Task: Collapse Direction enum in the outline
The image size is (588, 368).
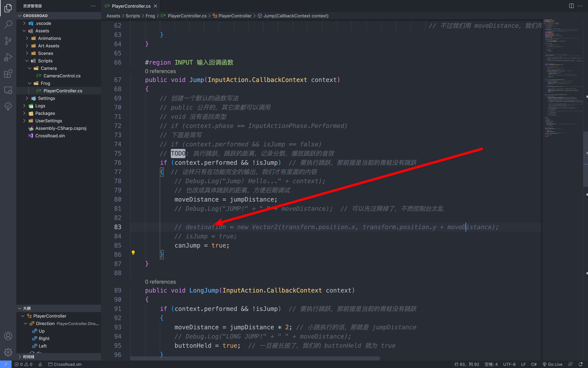Action: [59, 324]
